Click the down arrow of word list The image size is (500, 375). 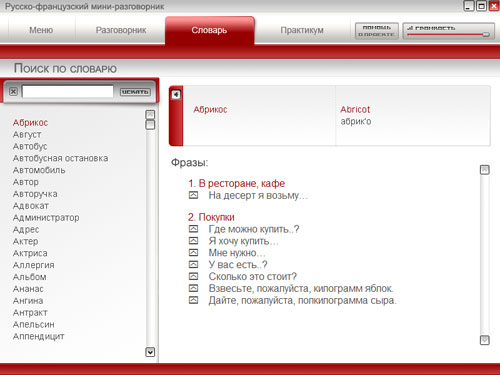click(x=150, y=352)
